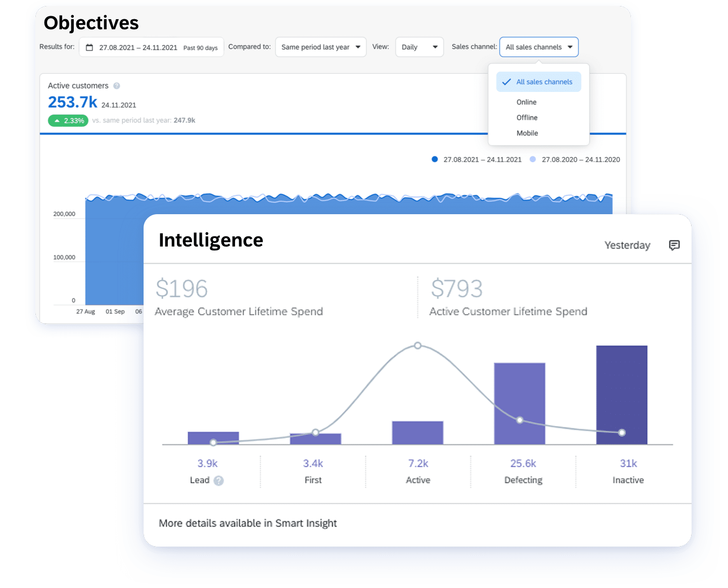Toggle the 27.08.2021 – 24.11.2021 legend series

[477, 160]
